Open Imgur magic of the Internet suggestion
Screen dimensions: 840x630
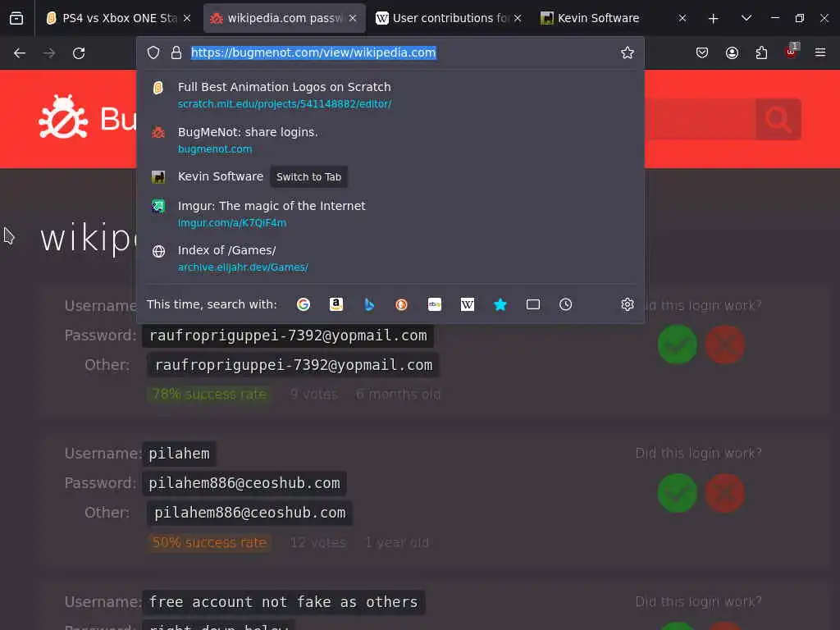pyautogui.click(x=390, y=214)
